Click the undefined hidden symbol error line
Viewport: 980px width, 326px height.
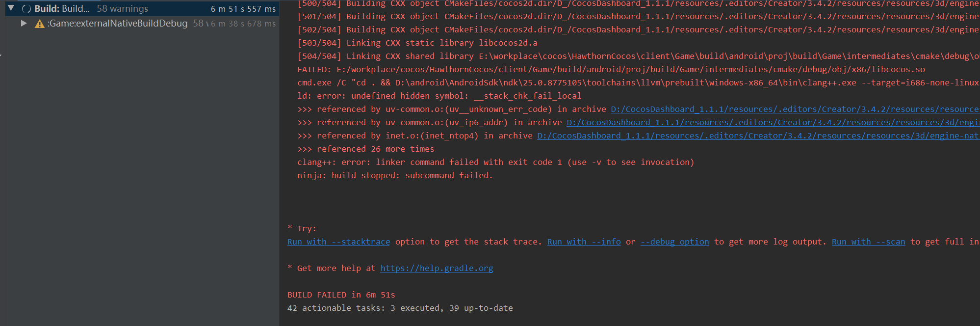tap(439, 96)
